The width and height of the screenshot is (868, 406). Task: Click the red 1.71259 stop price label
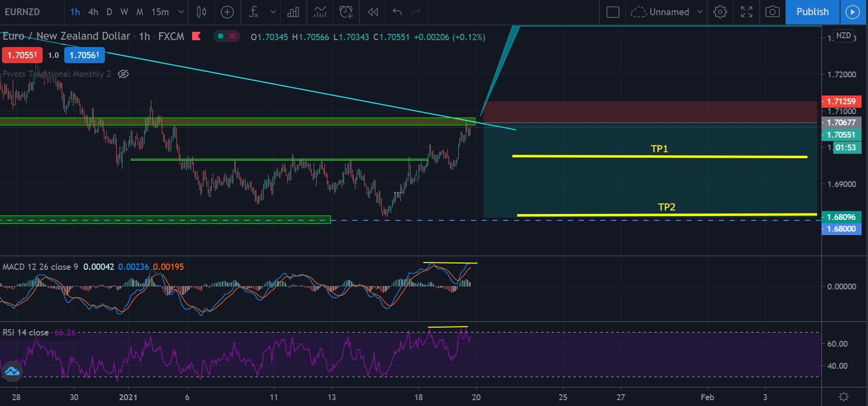tap(841, 101)
